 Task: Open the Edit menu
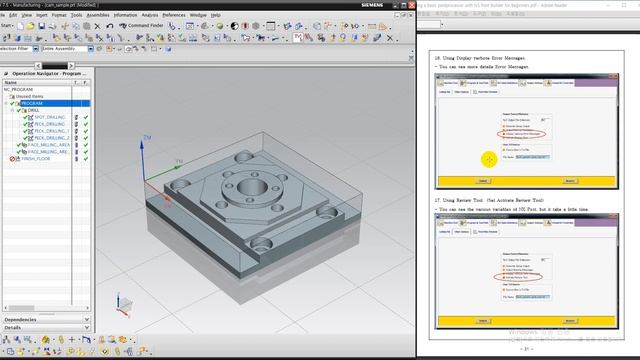(x=13, y=15)
